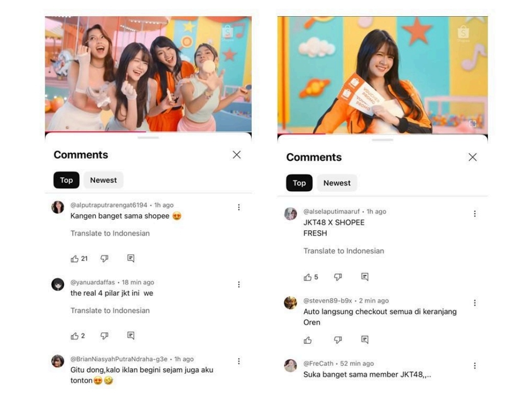Open replies for "Kangen banget sama shopee" comment
This screenshot has width=532, height=416.
tap(131, 258)
